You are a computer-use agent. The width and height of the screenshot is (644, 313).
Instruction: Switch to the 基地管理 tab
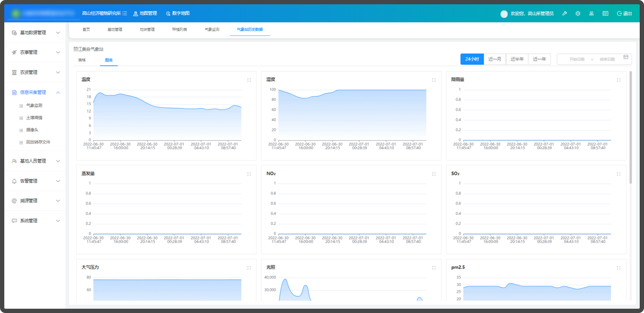[x=115, y=30]
